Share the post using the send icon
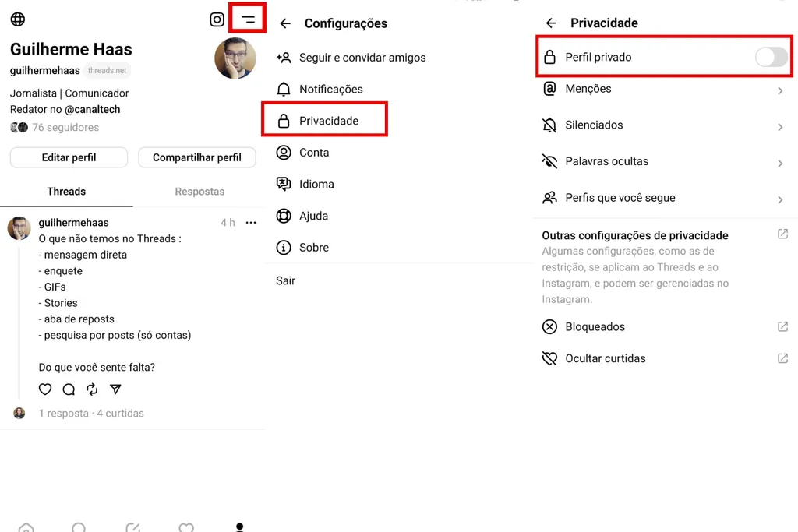 (x=115, y=389)
